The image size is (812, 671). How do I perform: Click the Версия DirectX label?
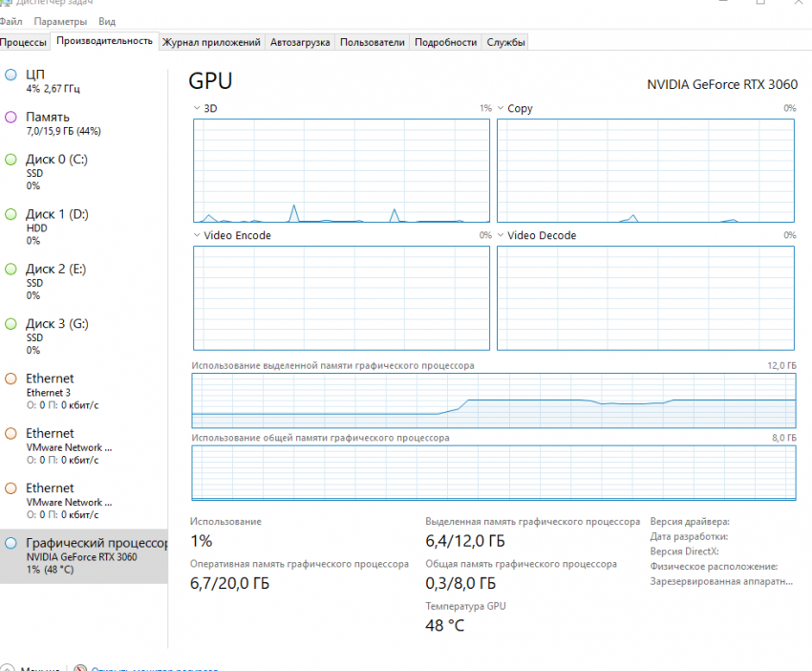(x=685, y=552)
